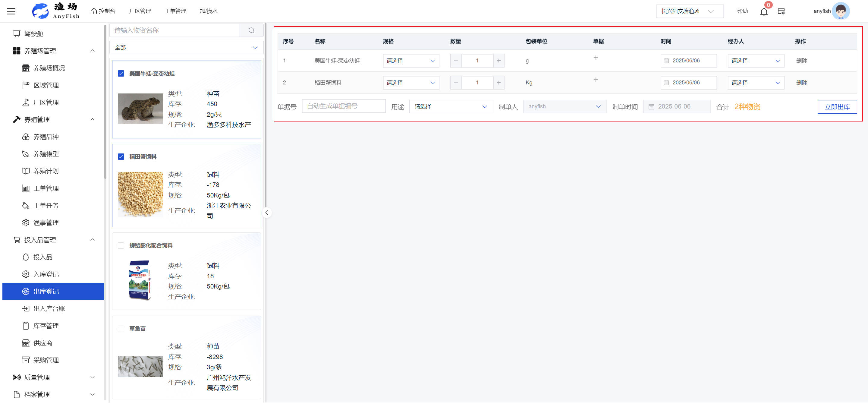This screenshot has height=407, width=868.
Task: Open the row 1 date calendar field
Action: 688,61
